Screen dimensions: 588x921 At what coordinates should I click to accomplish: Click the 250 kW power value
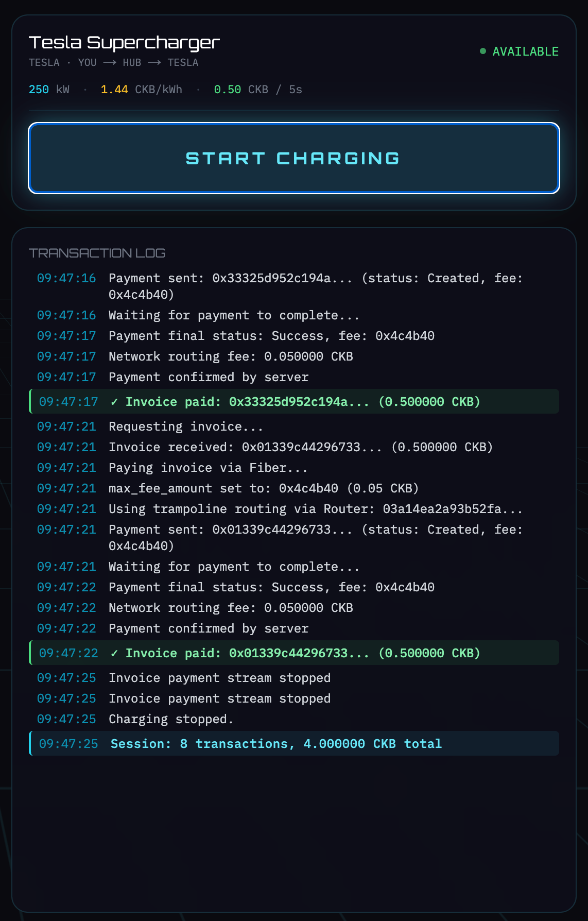[49, 90]
